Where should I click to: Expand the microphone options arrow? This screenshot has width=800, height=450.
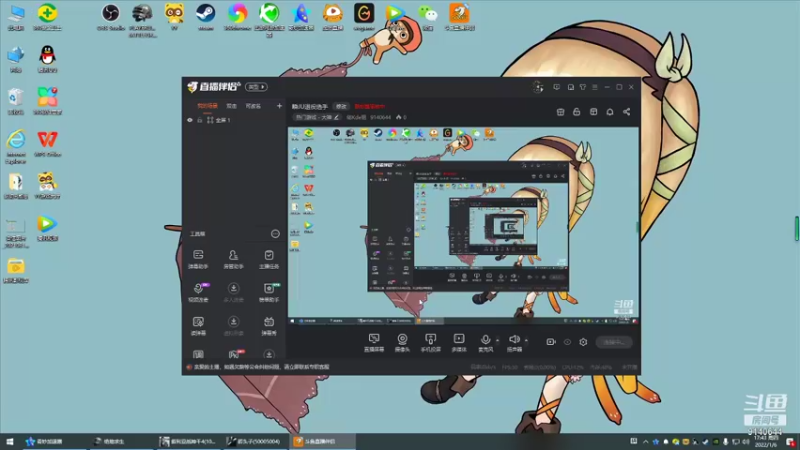(497, 340)
